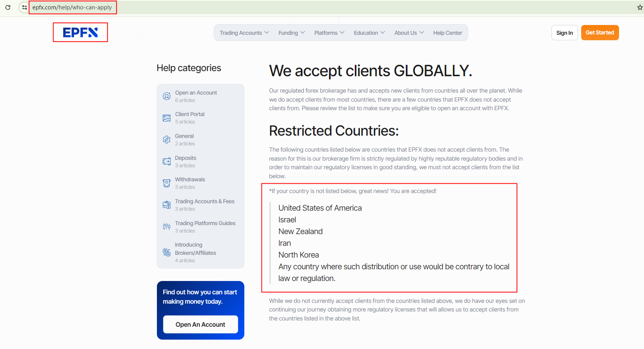644x349 pixels.
Task: Expand the Platforms menu chevron
Action: tap(342, 32)
